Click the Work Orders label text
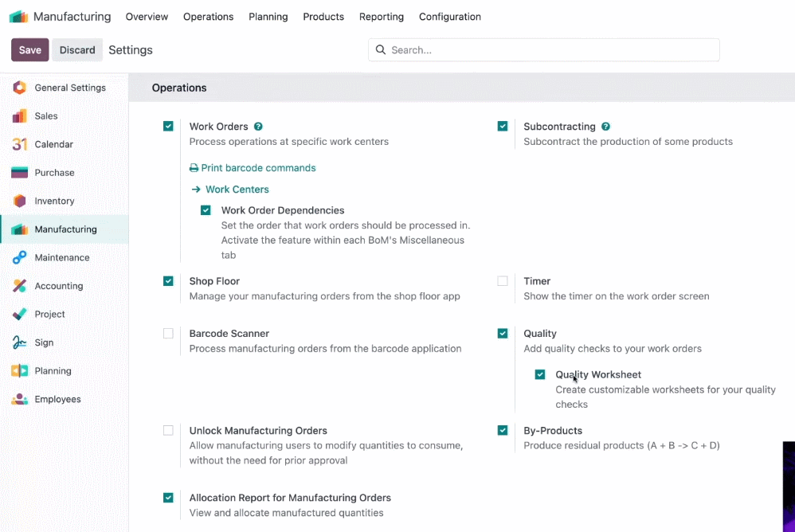The width and height of the screenshot is (795, 532). (x=218, y=127)
